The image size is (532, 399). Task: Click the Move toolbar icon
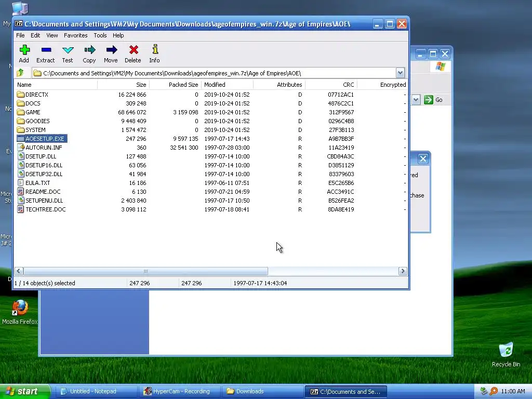(x=111, y=50)
